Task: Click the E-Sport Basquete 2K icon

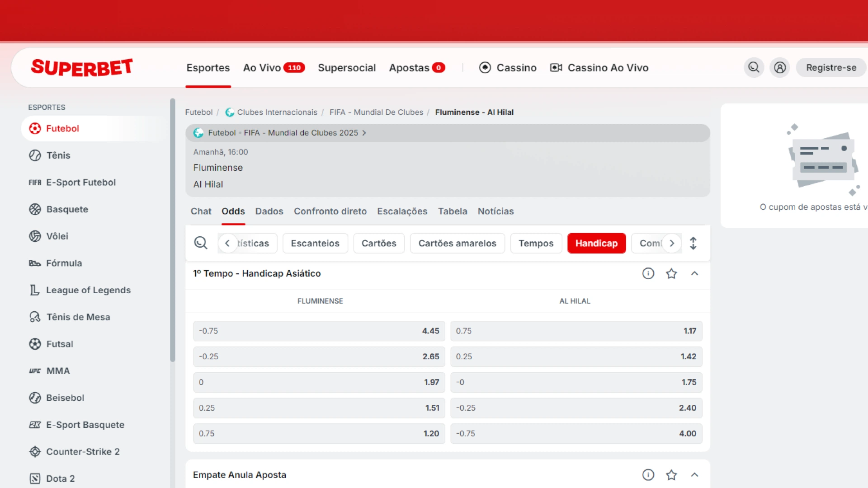Action: click(35, 425)
